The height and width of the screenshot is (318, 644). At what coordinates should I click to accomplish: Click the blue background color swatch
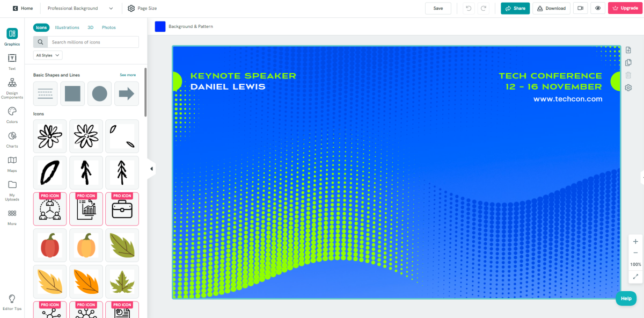[160, 26]
